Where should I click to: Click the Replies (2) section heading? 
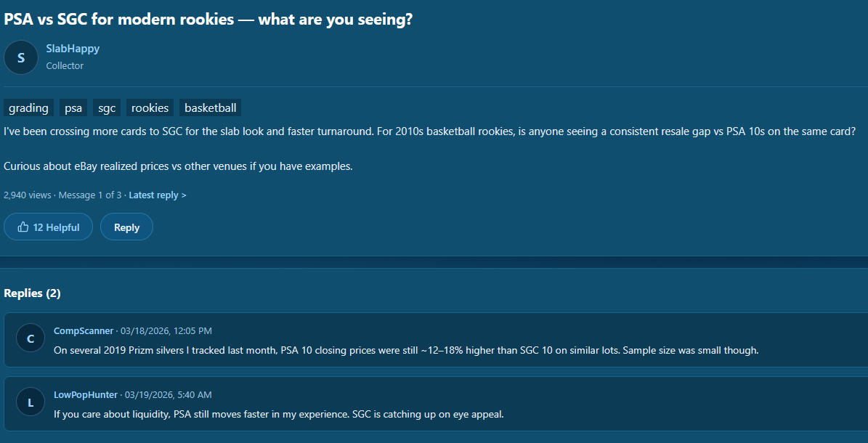pyautogui.click(x=33, y=293)
